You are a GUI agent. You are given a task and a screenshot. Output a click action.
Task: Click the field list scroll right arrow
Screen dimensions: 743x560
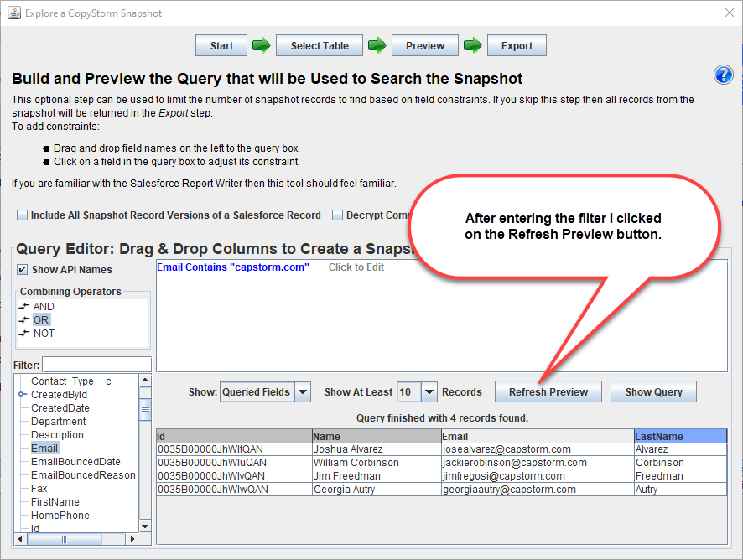132,539
